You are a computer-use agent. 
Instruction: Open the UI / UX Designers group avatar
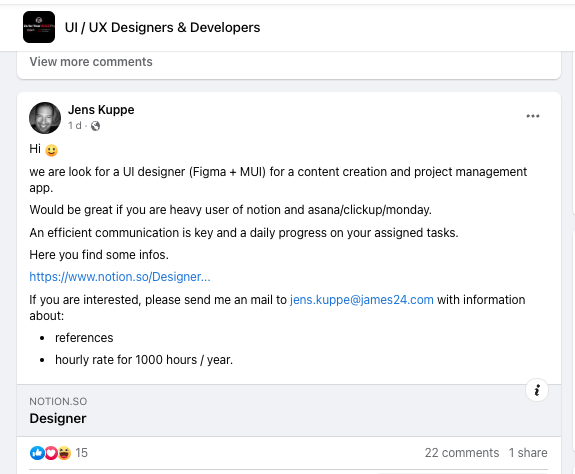[x=39, y=27]
